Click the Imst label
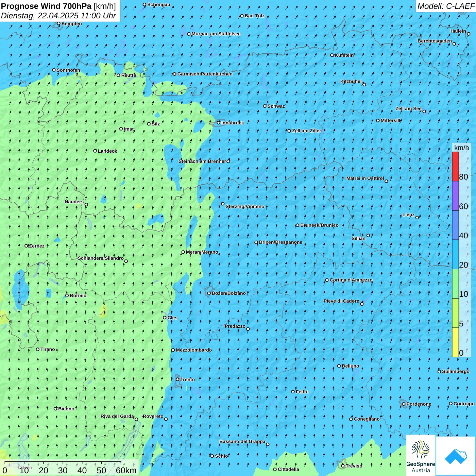Screen dimensions: 476x476 129,129
